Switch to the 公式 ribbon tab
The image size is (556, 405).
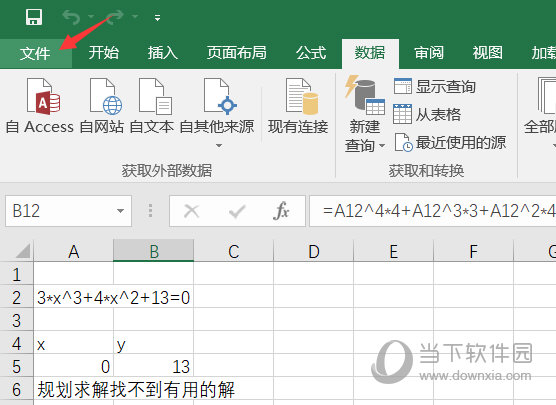[311, 53]
